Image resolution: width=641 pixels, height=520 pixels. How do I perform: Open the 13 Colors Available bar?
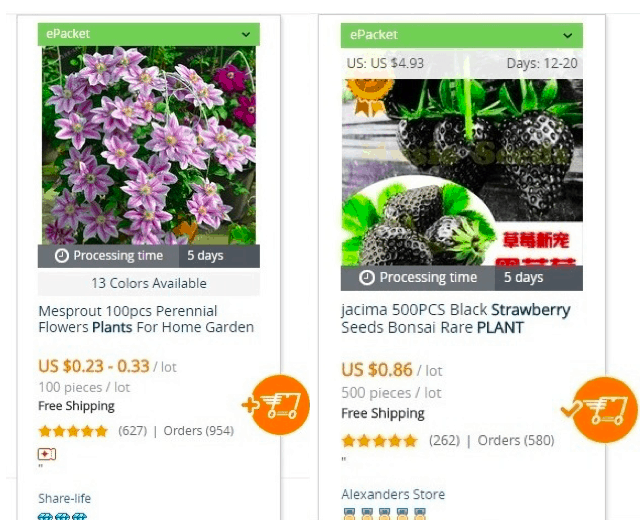[x=149, y=283]
